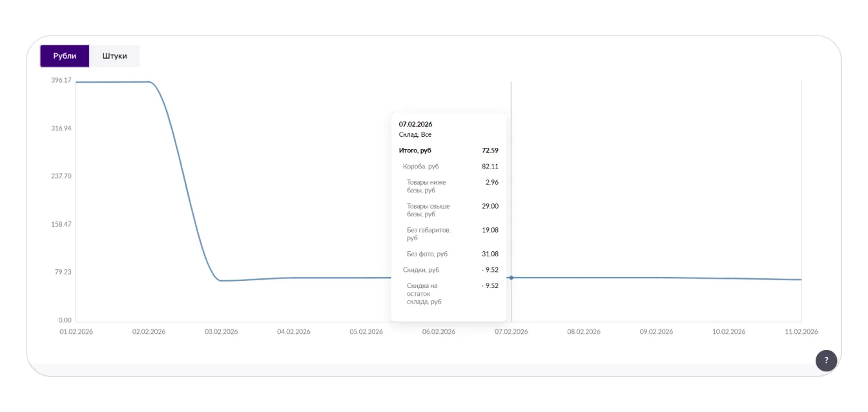Click the 03.02.2026 x-axis date label
The width and height of the screenshot is (868, 412).
(x=221, y=332)
